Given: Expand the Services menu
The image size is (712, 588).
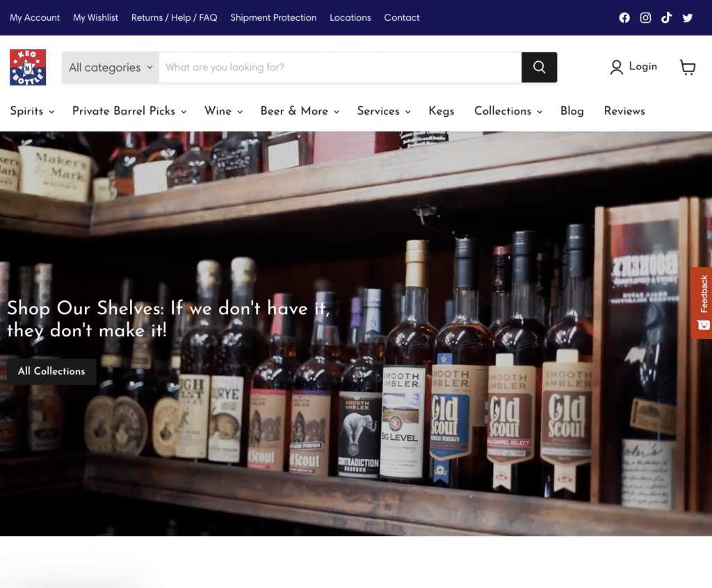Looking at the screenshot, I should coord(384,111).
